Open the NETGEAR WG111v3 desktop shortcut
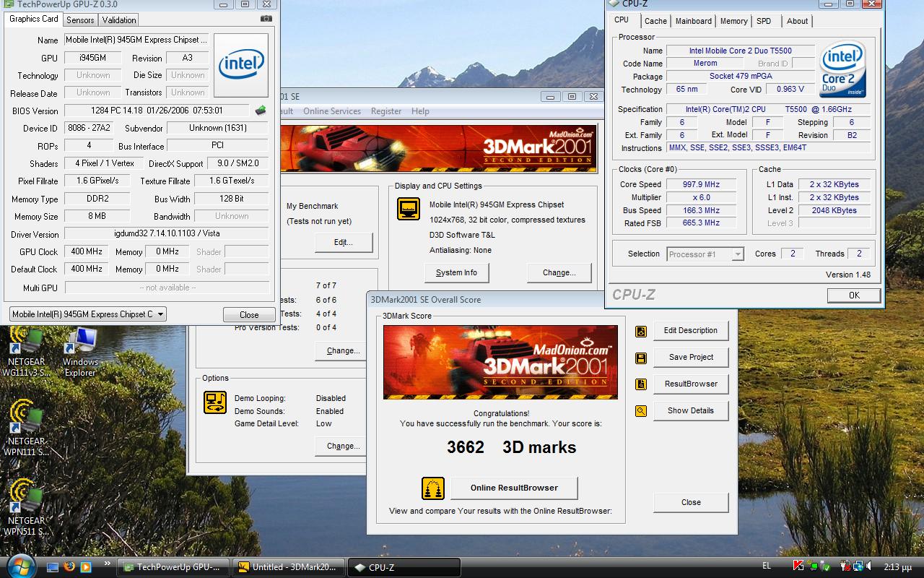Image resolution: width=924 pixels, height=578 pixels. [x=27, y=353]
